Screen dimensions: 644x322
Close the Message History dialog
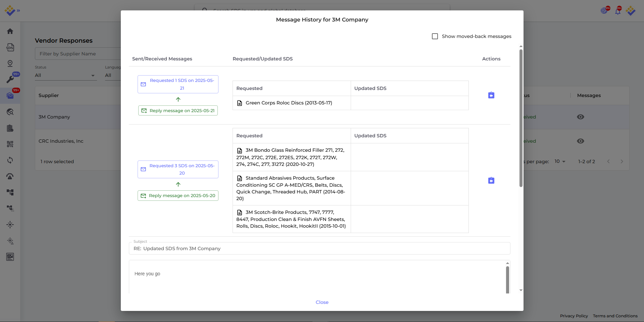pos(322,302)
